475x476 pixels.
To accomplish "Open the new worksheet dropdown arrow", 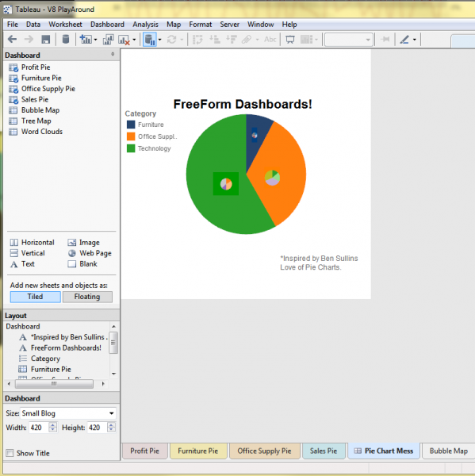I will [x=95, y=40].
